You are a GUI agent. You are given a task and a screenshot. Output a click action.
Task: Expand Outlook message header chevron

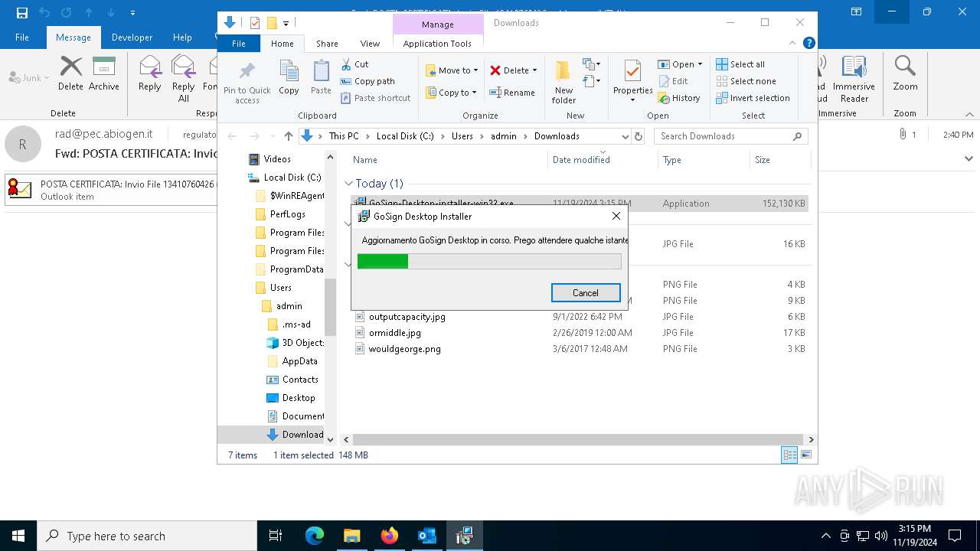[969, 159]
